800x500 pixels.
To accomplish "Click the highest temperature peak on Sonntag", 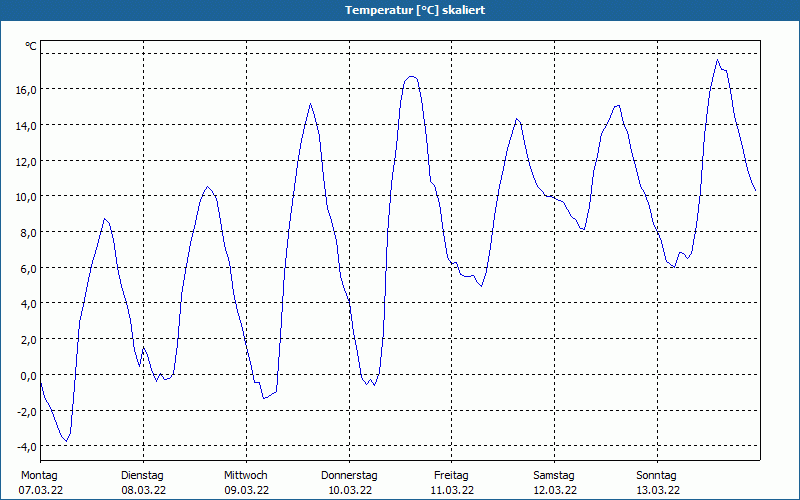I will point(718,60).
